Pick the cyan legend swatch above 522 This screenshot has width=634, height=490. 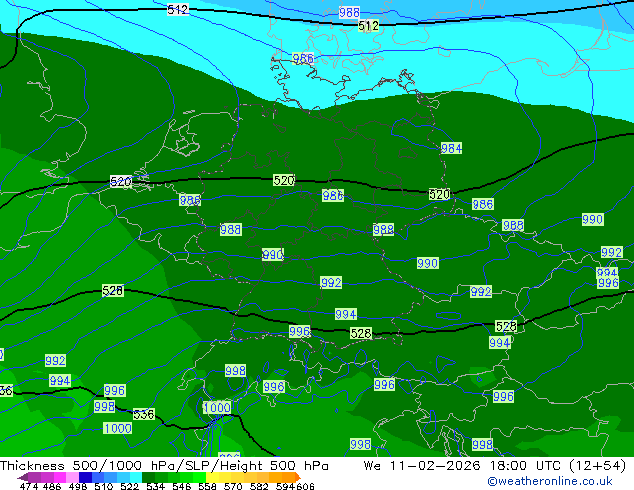[136, 477]
